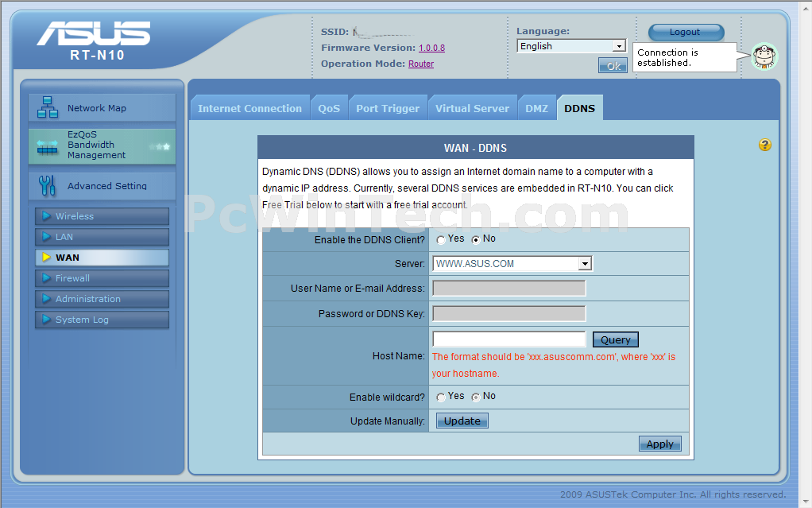The width and height of the screenshot is (812, 508).
Task: Open the Administration menu item
Action: (102, 299)
